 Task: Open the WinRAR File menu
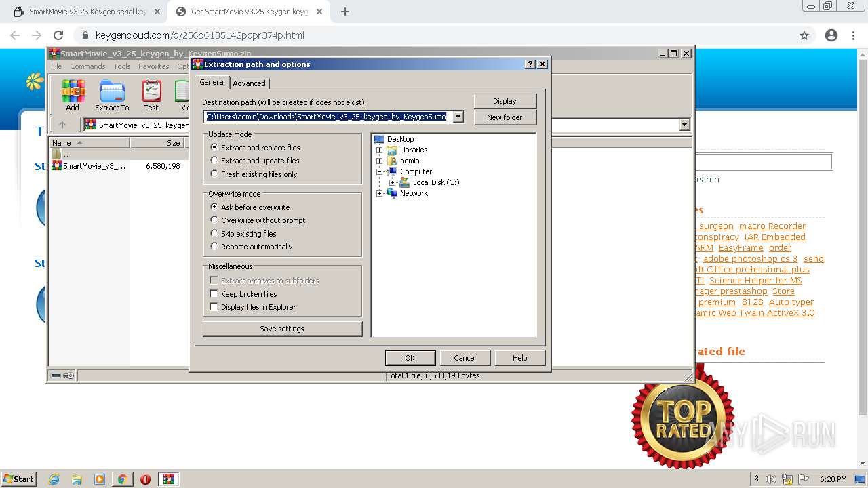coord(56,66)
